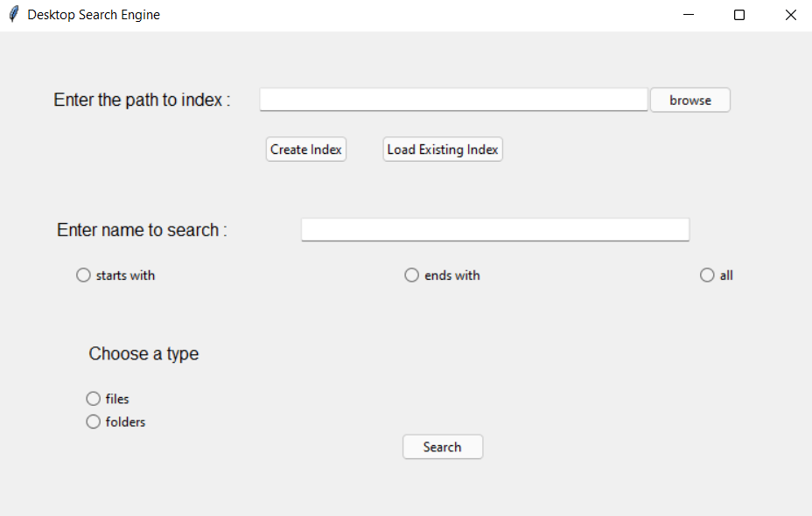The height and width of the screenshot is (516, 812).
Task: Maximize the Desktop Search Engine window
Action: (739, 15)
